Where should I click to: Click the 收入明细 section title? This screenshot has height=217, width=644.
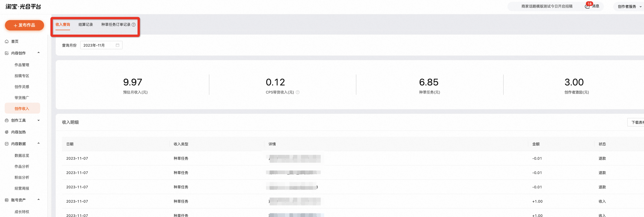click(70, 122)
